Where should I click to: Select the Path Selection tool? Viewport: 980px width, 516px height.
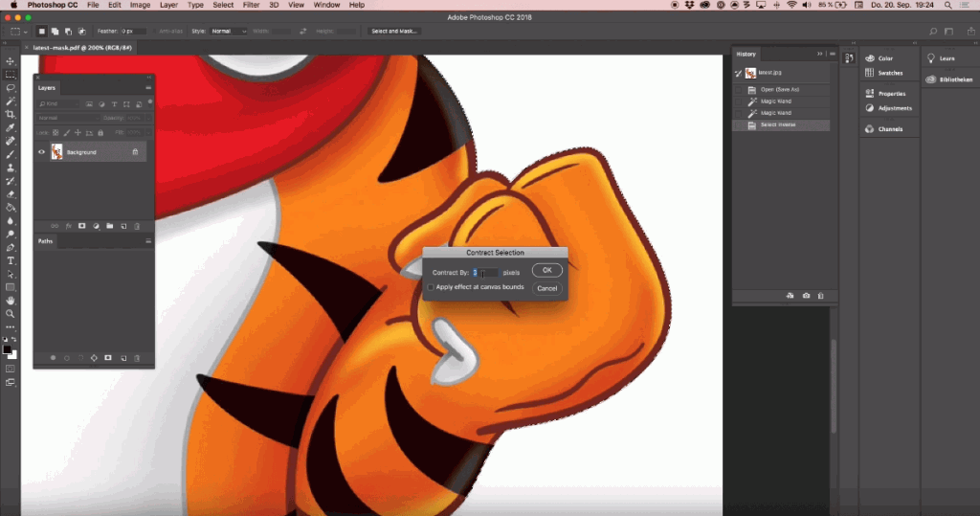tap(10, 274)
